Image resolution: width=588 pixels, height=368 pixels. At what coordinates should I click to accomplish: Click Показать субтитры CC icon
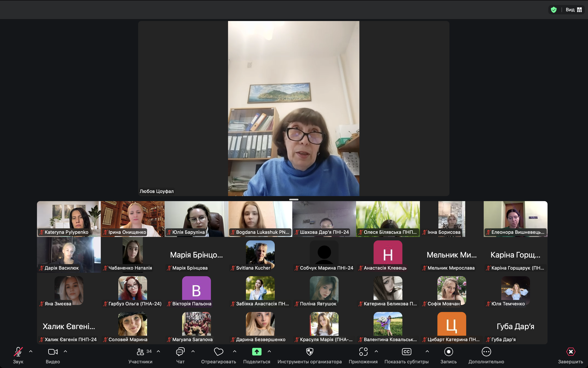coord(406,352)
